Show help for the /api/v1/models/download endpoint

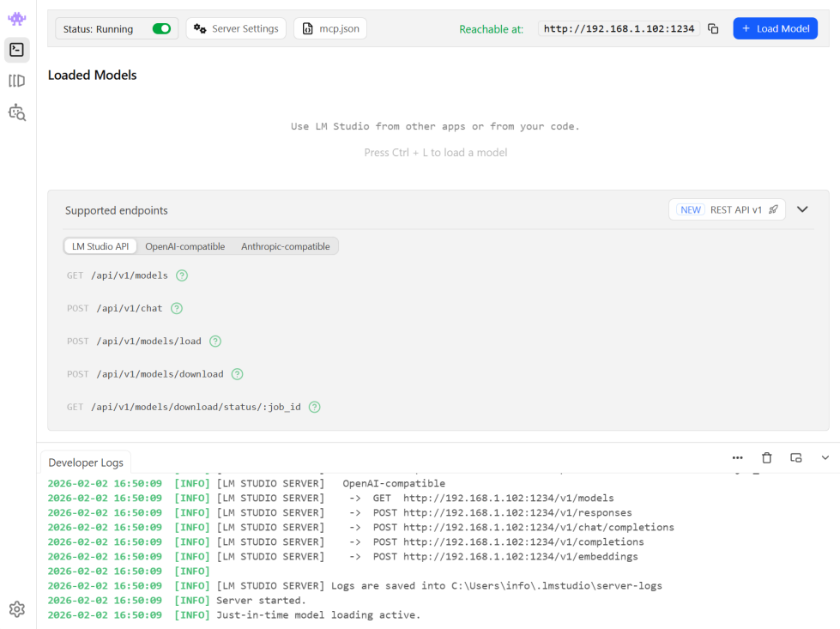[x=238, y=374]
